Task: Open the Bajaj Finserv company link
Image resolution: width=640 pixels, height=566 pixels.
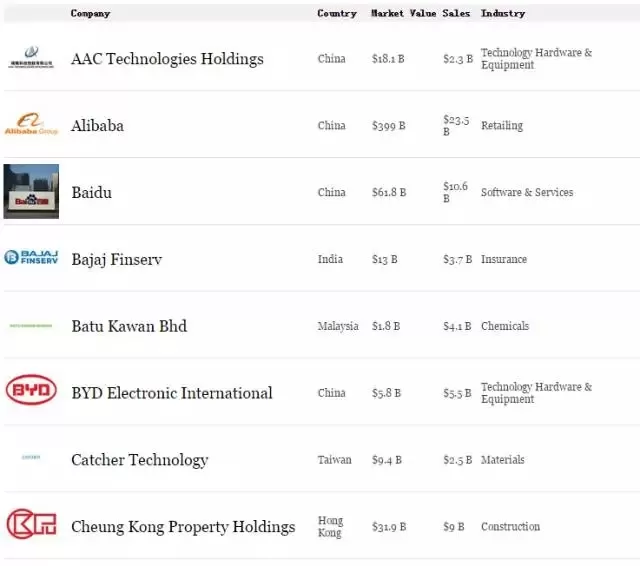Action: tap(116, 259)
